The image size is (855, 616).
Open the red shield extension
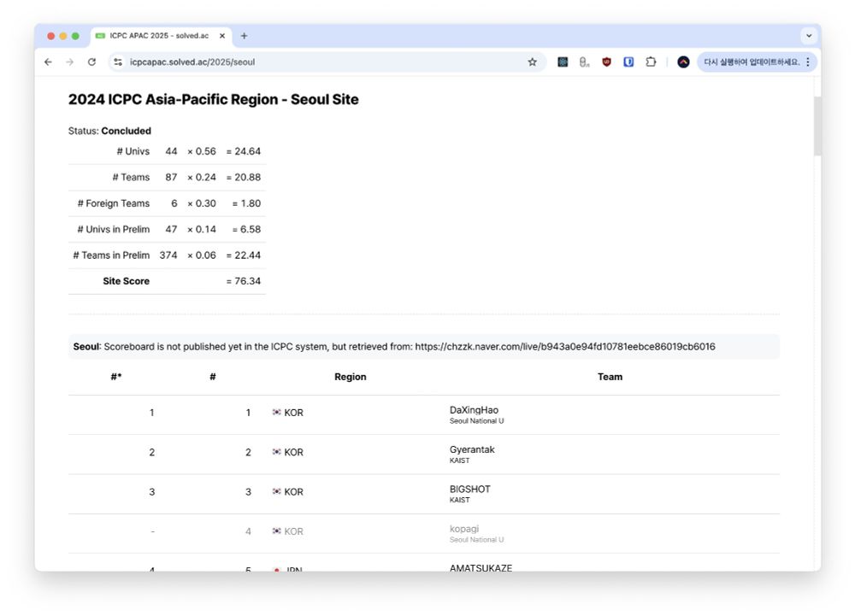[x=606, y=62]
